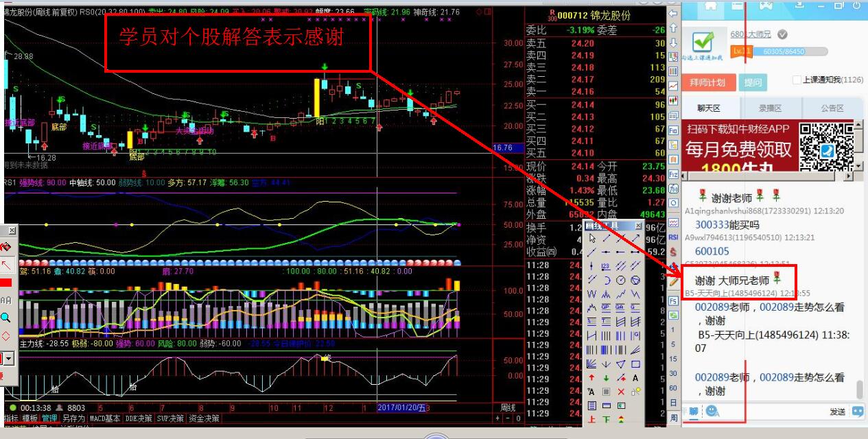The image size is (868, 439).
Task: Close the small left toolbox
Action: [12, 230]
